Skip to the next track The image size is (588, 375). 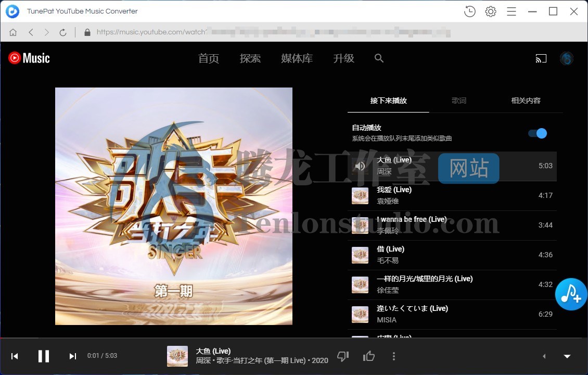(73, 356)
